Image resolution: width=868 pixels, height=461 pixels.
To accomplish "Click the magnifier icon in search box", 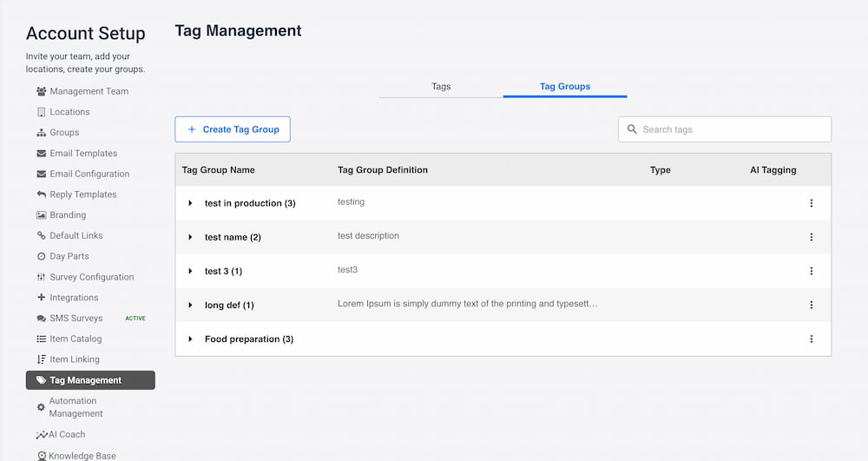I will tap(632, 129).
